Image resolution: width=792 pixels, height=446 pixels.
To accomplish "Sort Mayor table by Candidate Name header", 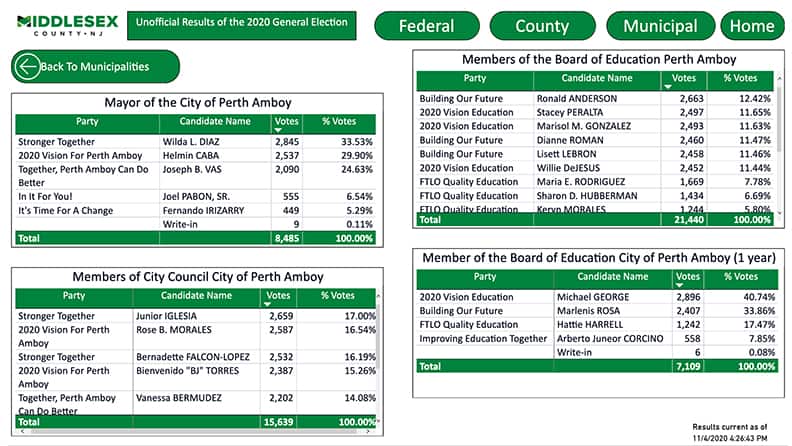I will click(x=212, y=121).
